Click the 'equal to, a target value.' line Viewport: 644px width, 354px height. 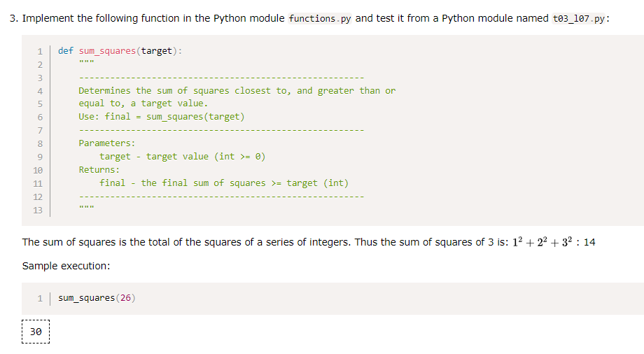click(143, 104)
